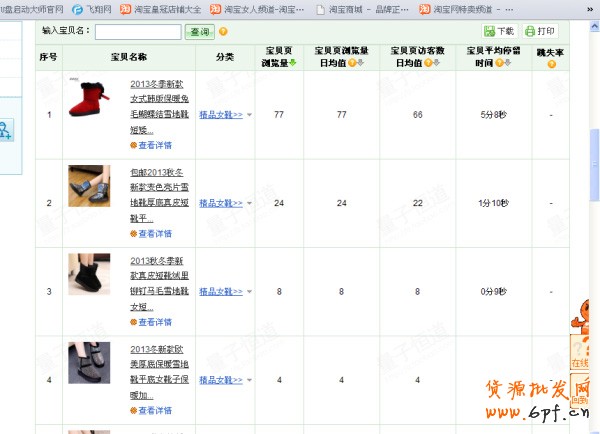The width and height of the screenshot is (600, 434).
Task: Click the add-user icon in left sidebar
Action: click(5, 129)
